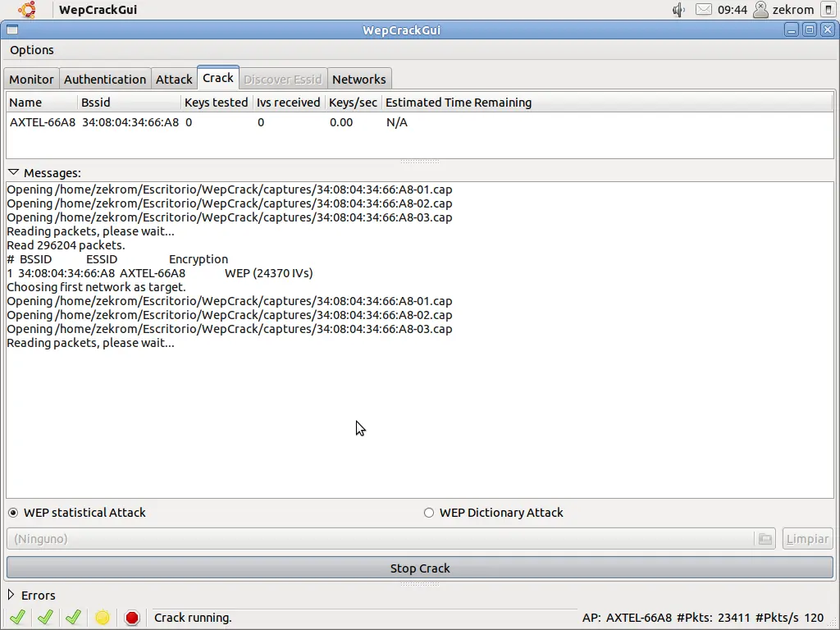840x630 pixels.
Task: Switch to the Attack tab
Action: click(174, 80)
